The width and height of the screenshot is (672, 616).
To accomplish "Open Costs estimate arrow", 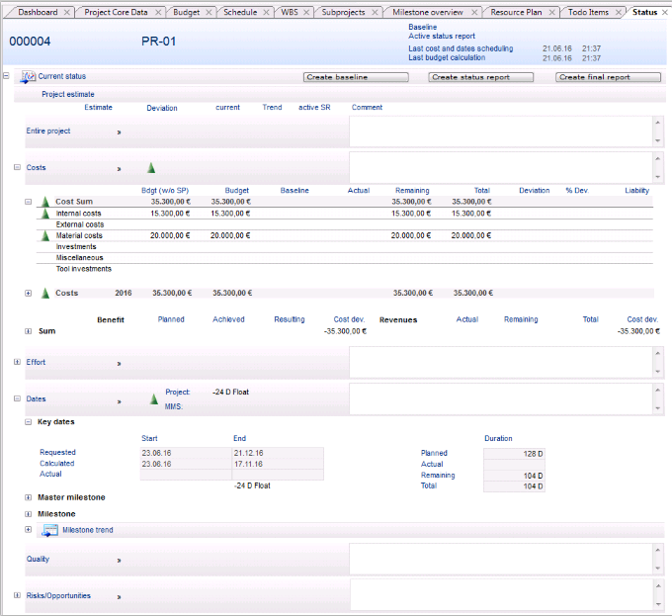I will click(x=120, y=169).
